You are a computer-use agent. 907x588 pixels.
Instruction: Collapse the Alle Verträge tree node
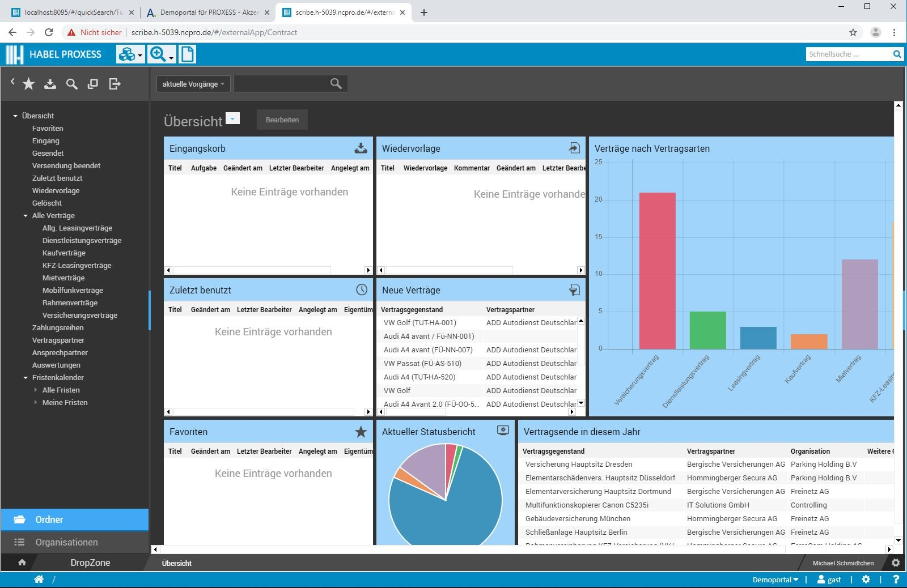pyautogui.click(x=26, y=216)
